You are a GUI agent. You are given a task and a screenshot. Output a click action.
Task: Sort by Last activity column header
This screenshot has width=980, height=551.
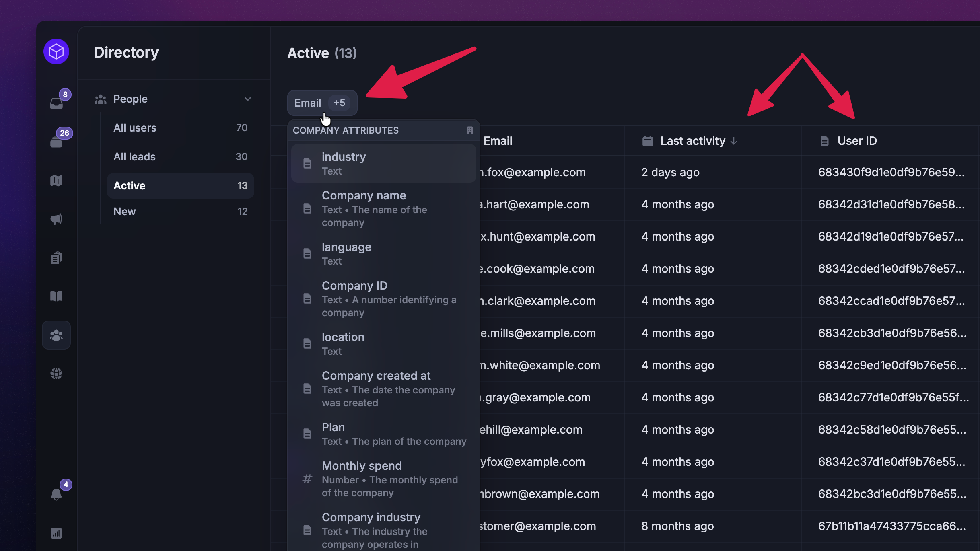point(693,141)
